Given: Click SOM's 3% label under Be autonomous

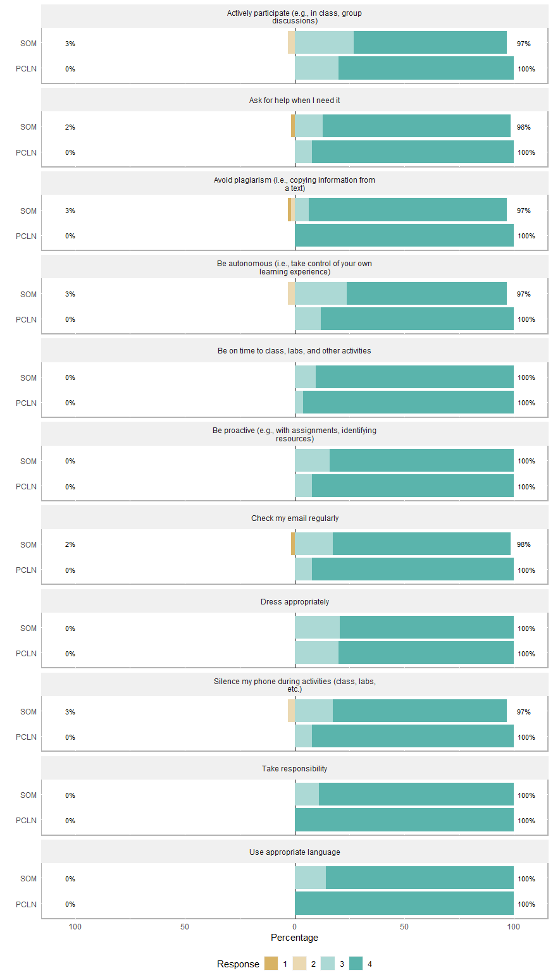Looking at the screenshot, I should pos(70,294).
